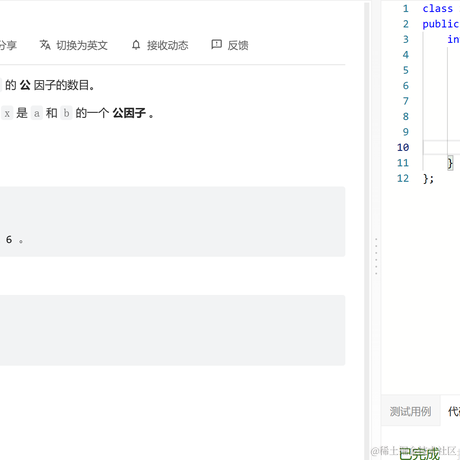Click the 'class' keyword in code
Image resolution: width=460 pixels, height=460 pixels.
tap(438, 9)
